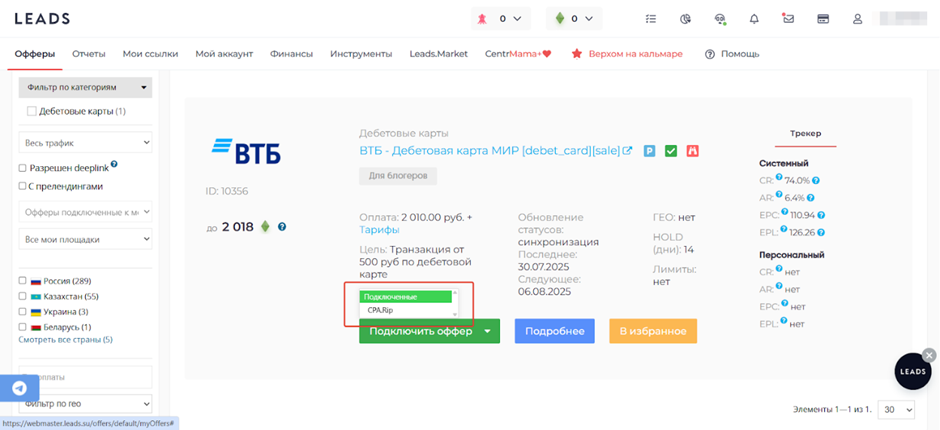This screenshot has width=940, height=430.
Task: Open the user profile icon
Action: pyautogui.click(x=857, y=19)
